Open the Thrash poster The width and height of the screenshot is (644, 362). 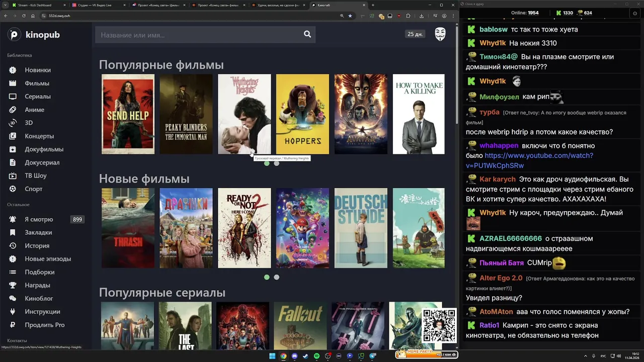[128, 228]
